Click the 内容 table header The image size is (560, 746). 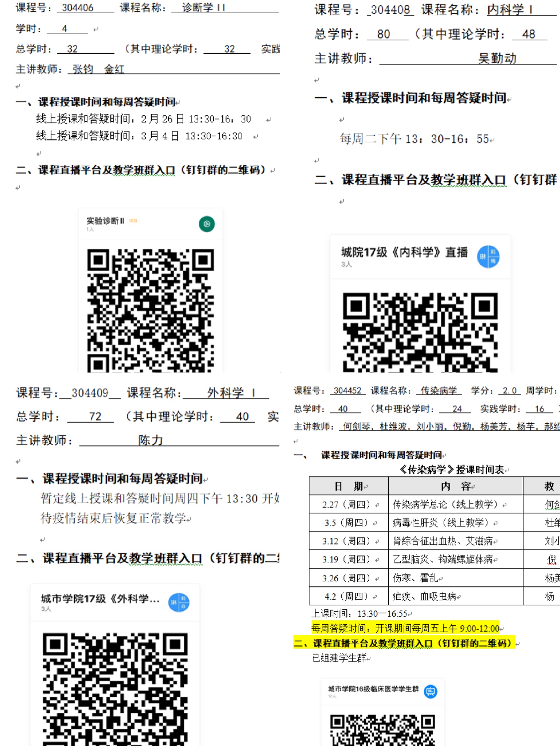(456, 486)
